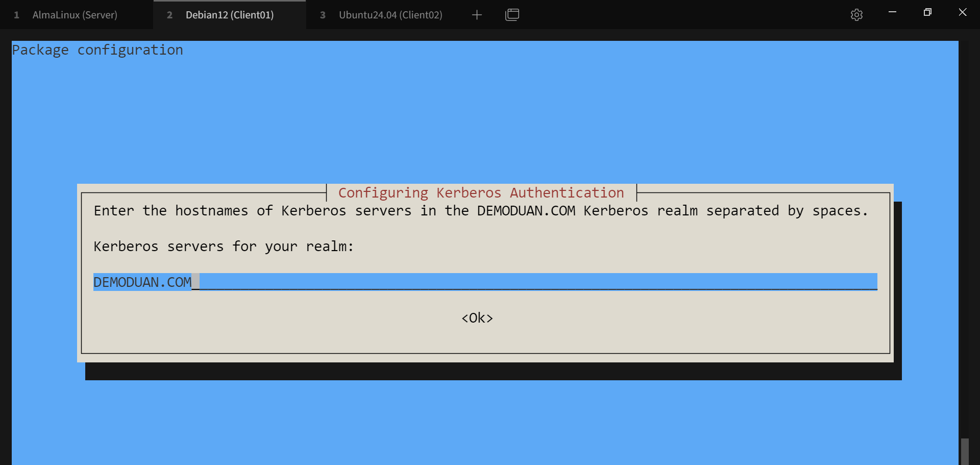Confirm the Kerberos dialog with <Ok>
Screen dimensions: 980x465
point(477,318)
